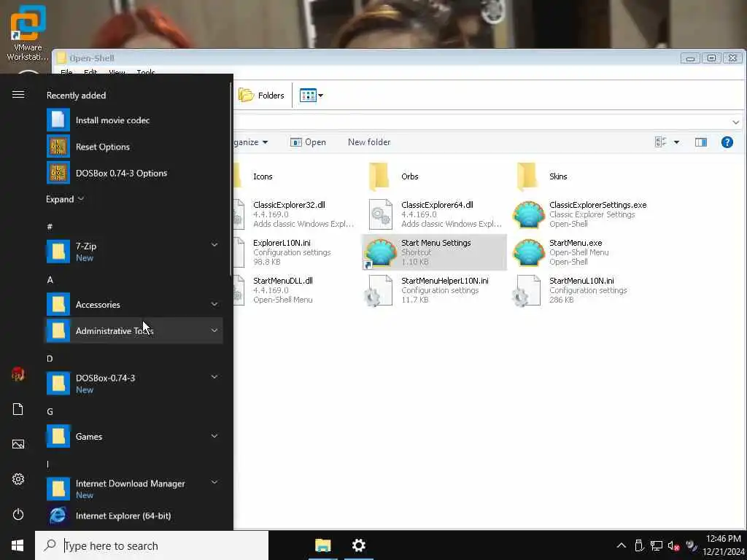Select StartMenuL10N.ini file
747x560 pixels.
coord(581,290)
